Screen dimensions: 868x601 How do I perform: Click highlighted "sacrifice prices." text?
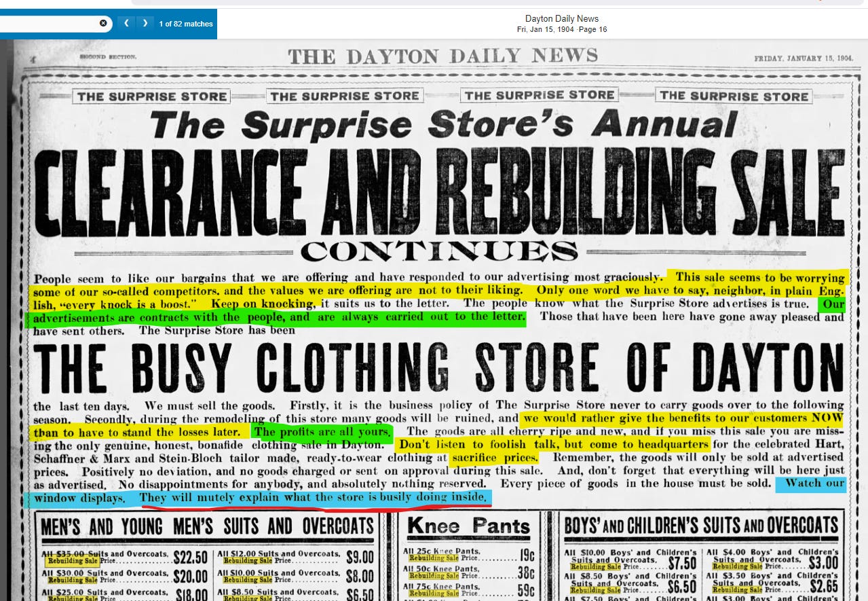coord(495,458)
